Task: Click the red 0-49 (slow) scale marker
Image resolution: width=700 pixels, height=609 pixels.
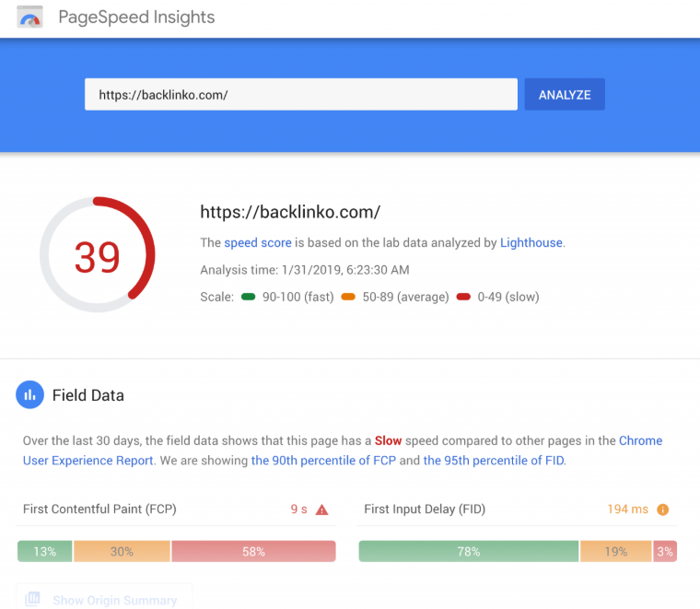Action: coord(463,297)
